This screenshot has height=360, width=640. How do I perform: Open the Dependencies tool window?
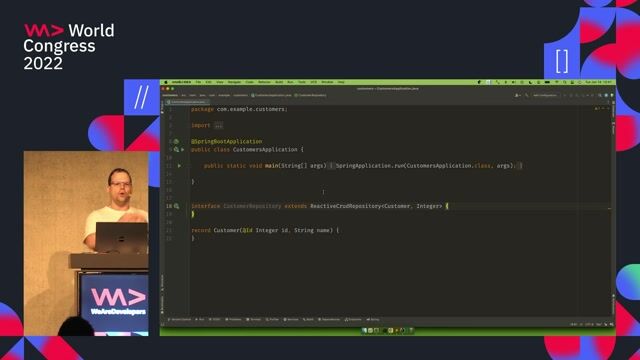point(329,320)
